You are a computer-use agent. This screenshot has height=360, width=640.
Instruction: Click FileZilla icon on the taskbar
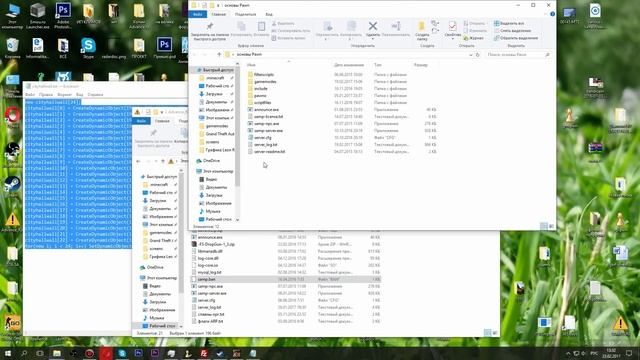204,353
